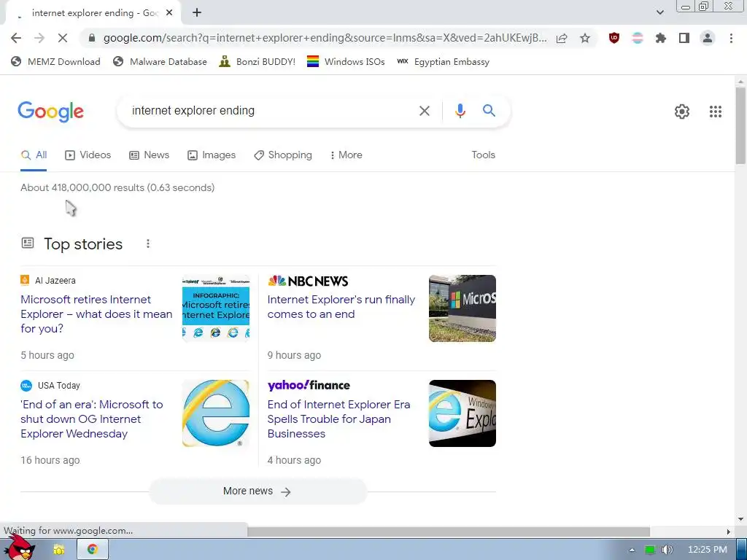This screenshot has width=747, height=560.
Task: Click the About 418,000,000 results text
Action: click(x=117, y=187)
